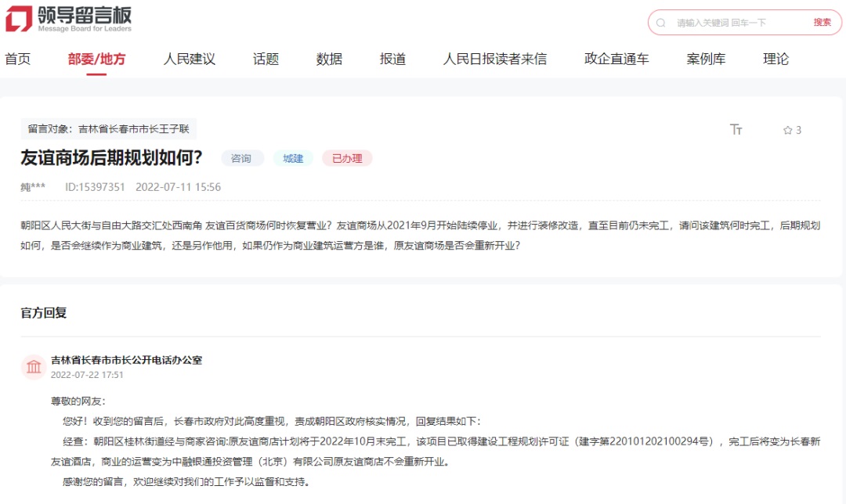Click the 已办理 status tag

[x=347, y=159]
